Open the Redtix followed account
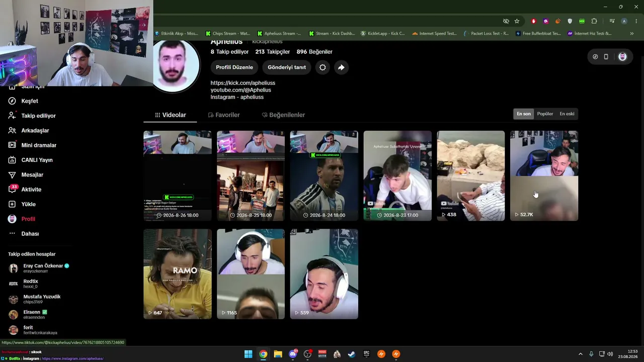Image resolution: width=644 pixels, height=362 pixels. click(x=23, y=284)
